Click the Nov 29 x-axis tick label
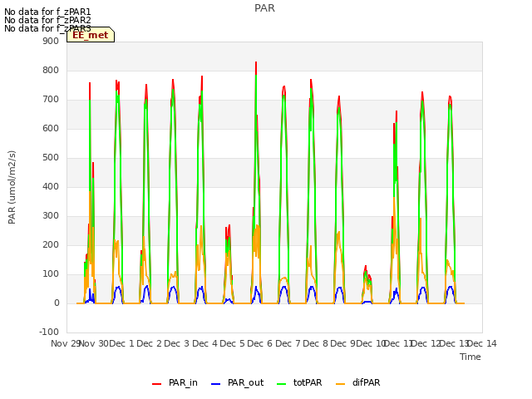Viewport: 532px width, 399px height. (66, 343)
